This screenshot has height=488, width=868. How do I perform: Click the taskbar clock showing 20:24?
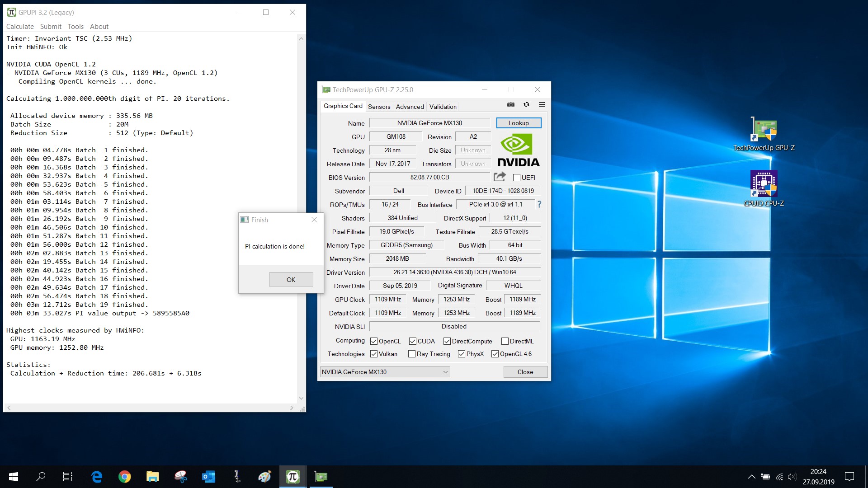[818, 477]
